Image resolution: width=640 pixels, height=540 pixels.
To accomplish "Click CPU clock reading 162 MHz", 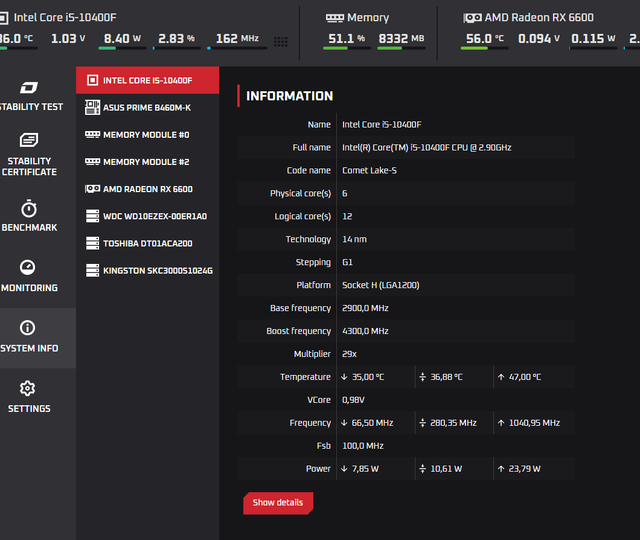I will point(237,38).
